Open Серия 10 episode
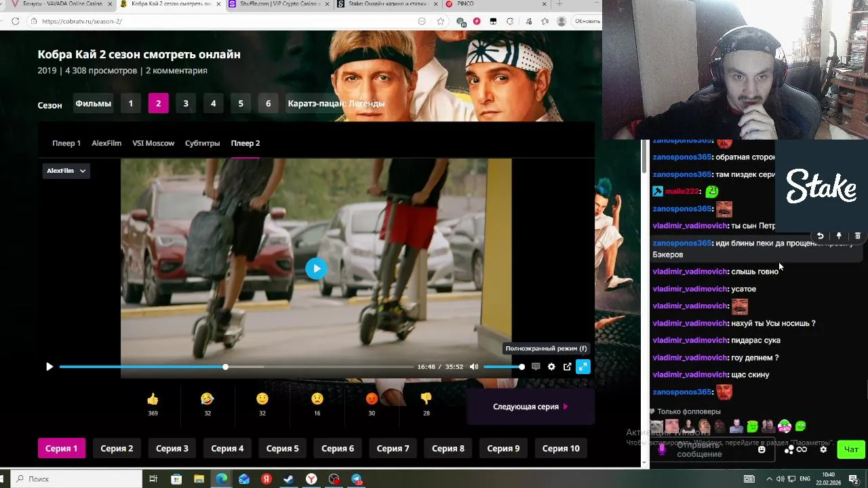The image size is (868, 488). click(561, 448)
